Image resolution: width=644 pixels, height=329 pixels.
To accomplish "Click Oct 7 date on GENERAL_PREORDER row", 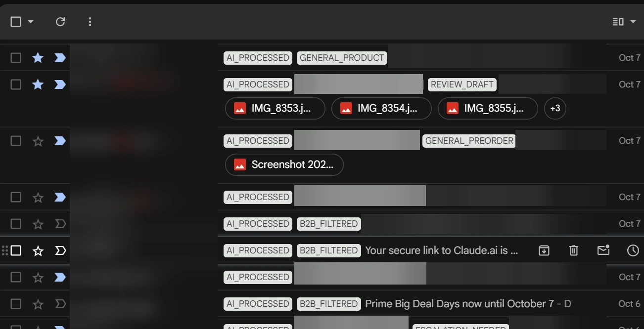I will pyautogui.click(x=629, y=141).
